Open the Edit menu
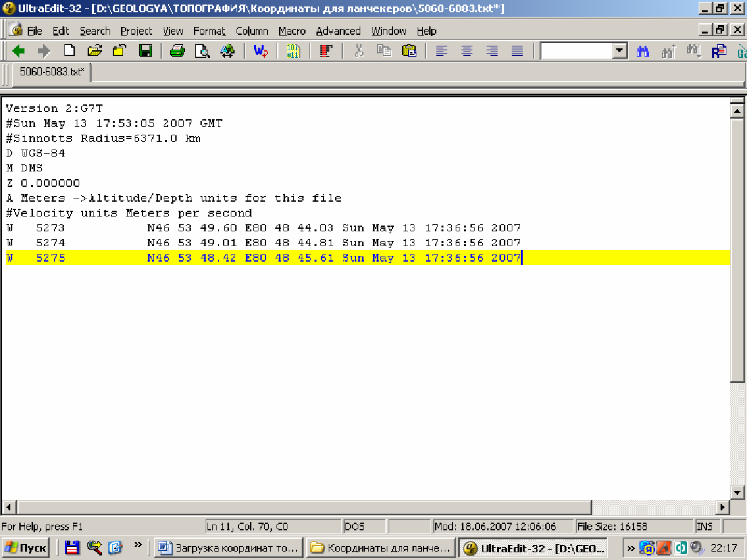This screenshot has height=560, width=747. (61, 31)
